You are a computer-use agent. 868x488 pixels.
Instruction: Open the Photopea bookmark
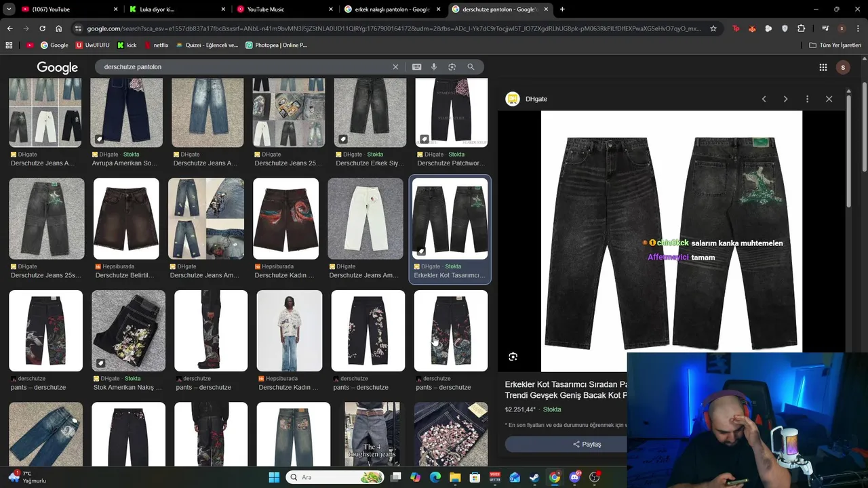coord(276,45)
